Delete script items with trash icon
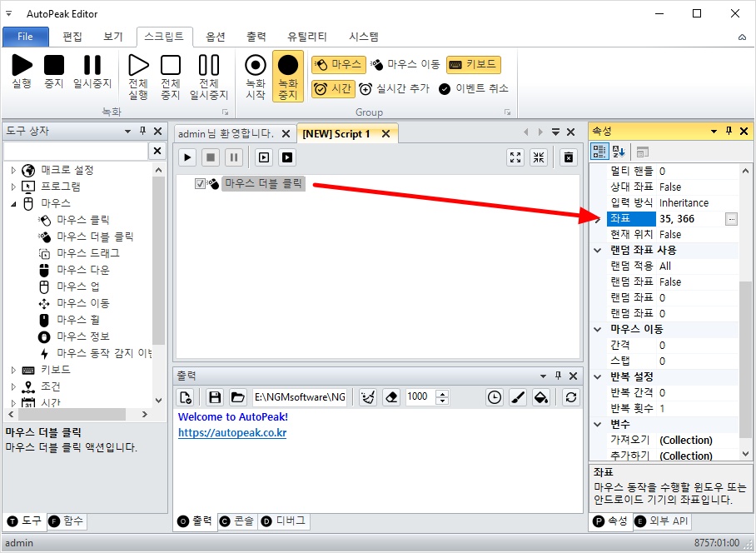 click(569, 157)
